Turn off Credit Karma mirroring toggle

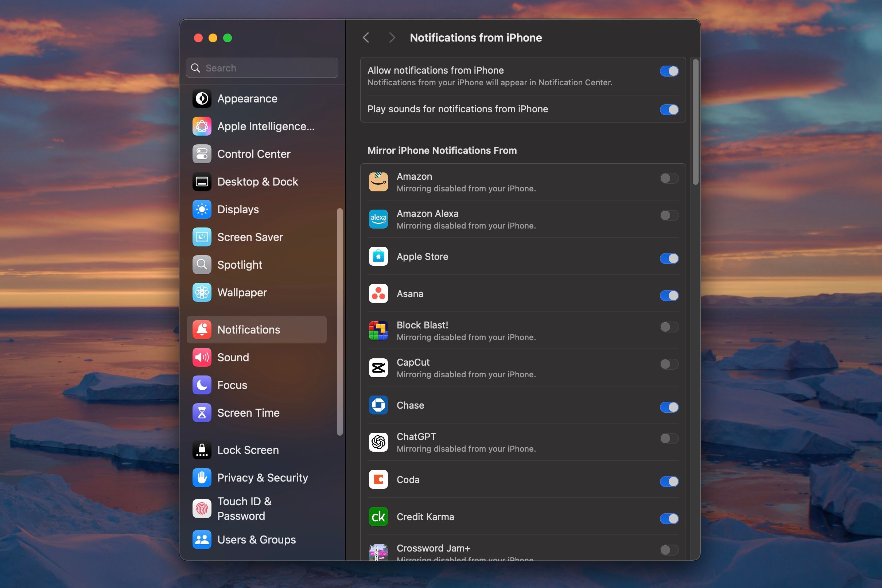669,519
